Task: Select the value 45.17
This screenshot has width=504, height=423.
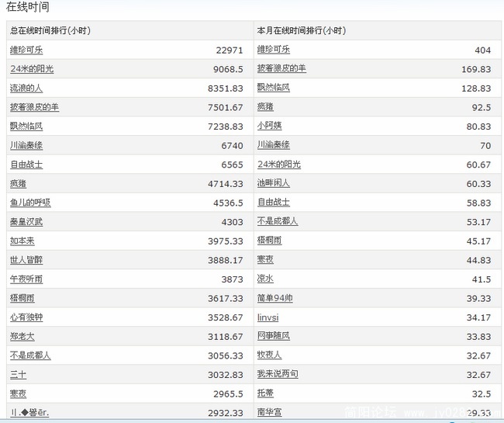Action: [478, 241]
